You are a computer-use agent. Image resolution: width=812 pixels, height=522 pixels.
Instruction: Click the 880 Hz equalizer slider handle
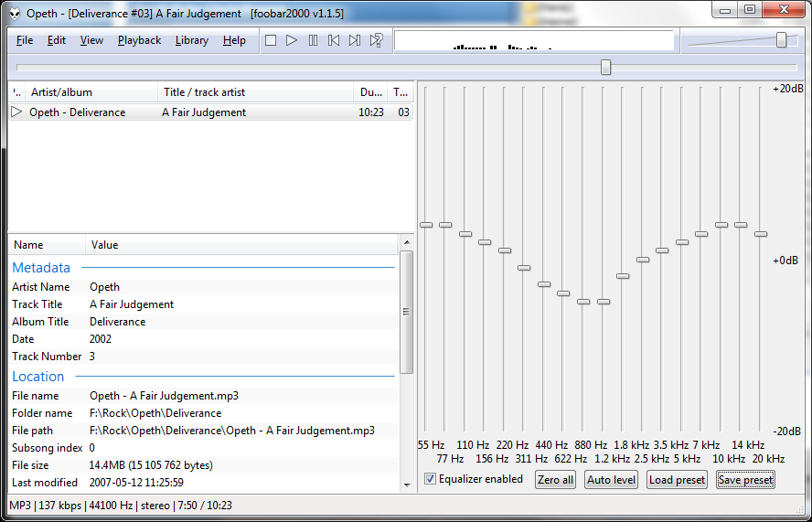[583, 302]
